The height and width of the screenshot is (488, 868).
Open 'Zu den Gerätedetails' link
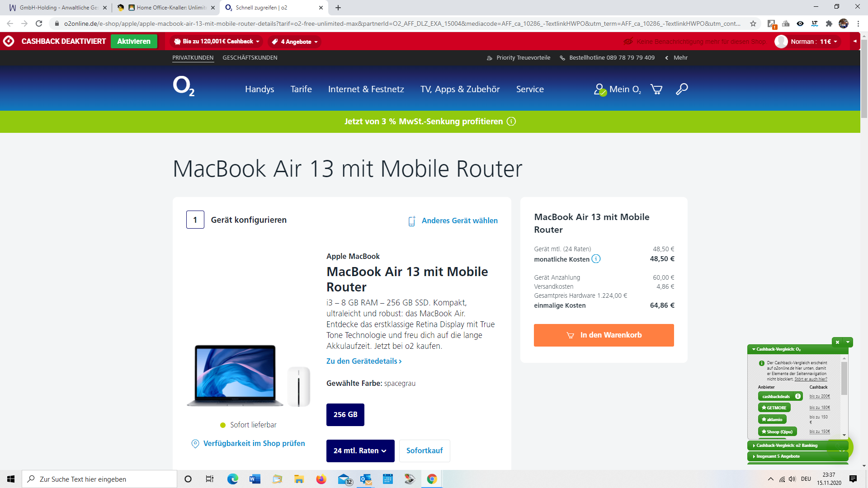364,361
